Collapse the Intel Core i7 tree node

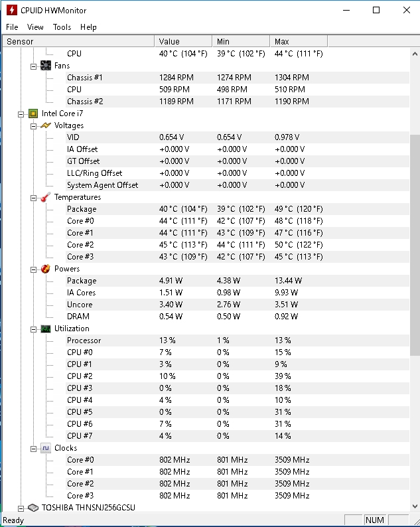[21, 113]
